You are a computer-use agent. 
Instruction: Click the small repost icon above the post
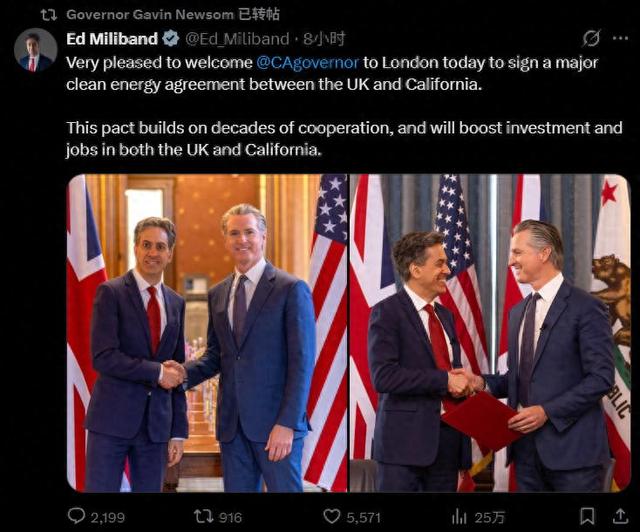coord(49,15)
